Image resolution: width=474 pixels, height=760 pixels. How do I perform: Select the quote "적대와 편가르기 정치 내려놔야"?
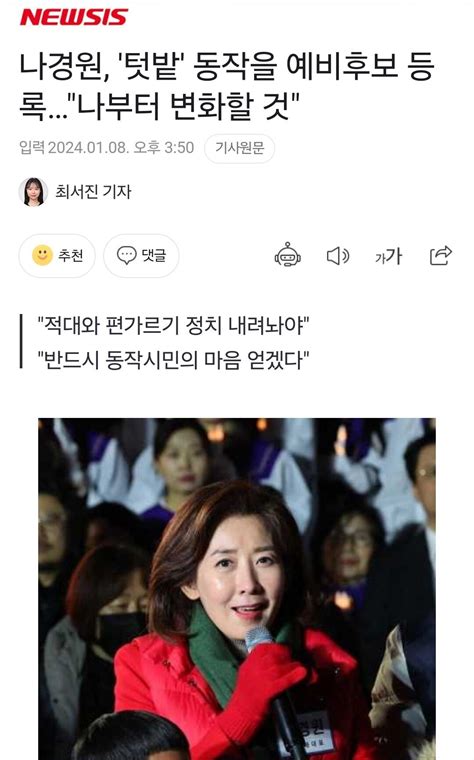(174, 325)
